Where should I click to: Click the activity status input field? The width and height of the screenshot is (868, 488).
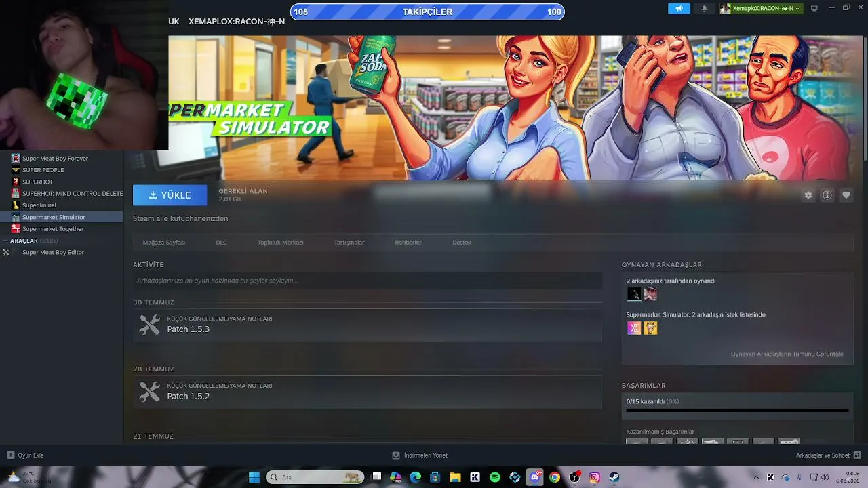[368, 281]
